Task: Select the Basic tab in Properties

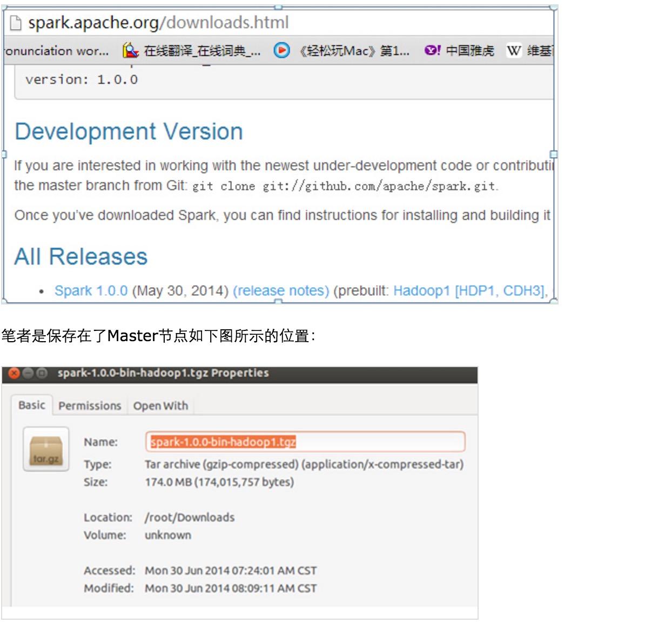Action: point(32,405)
